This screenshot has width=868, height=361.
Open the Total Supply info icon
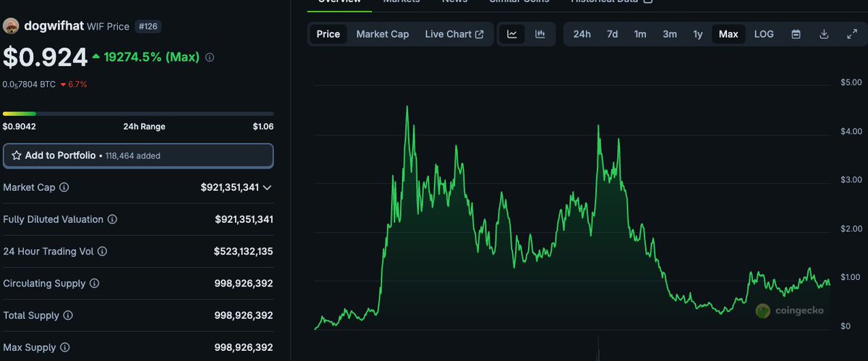click(67, 315)
